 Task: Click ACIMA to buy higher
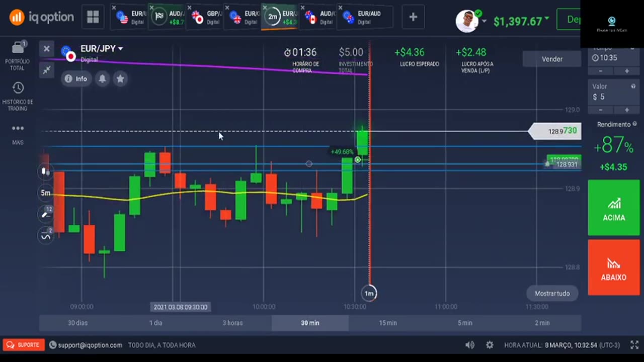(614, 208)
